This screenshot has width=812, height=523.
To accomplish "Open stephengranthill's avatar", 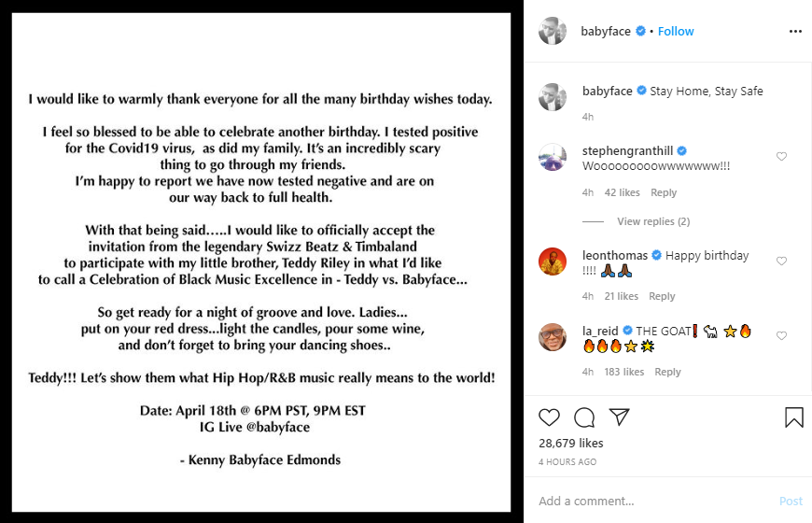I will pyautogui.click(x=553, y=158).
